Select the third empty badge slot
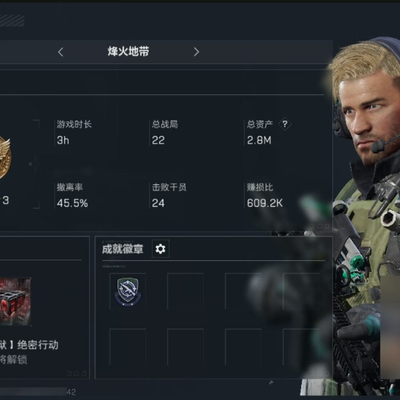The height and width of the screenshot is (400, 400). [243, 291]
